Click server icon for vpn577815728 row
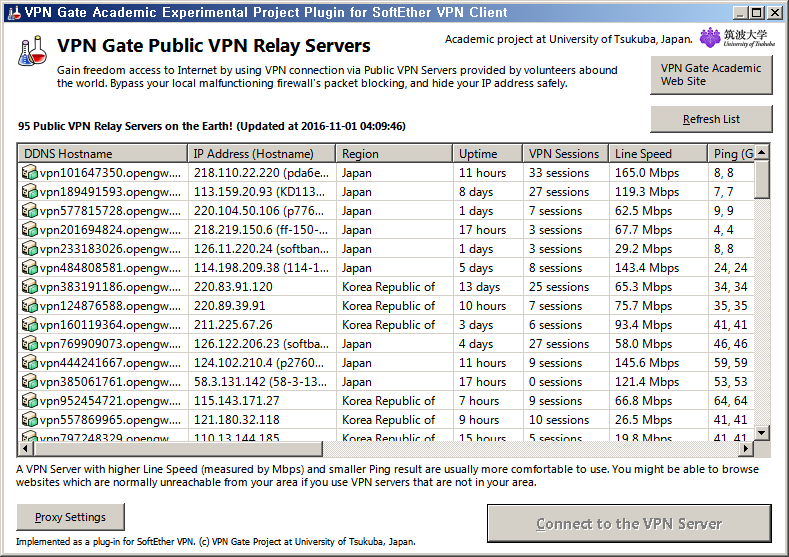The width and height of the screenshot is (789, 557). [x=30, y=211]
